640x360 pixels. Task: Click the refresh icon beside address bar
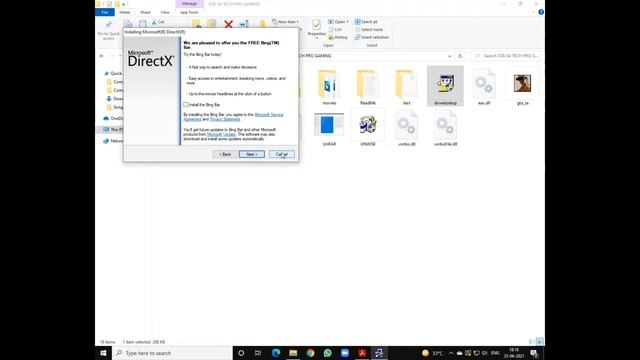point(460,56)
